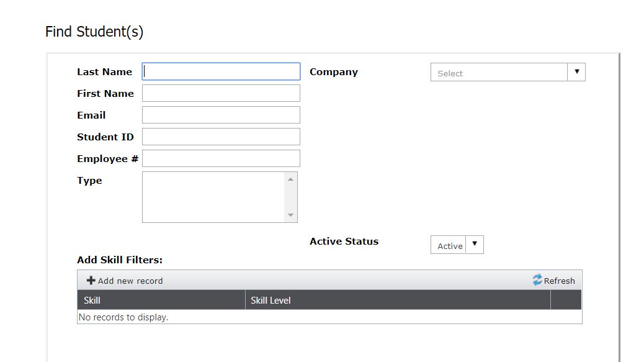
Task: Open the Company dropdown arrow
Action: click(576, 72)
